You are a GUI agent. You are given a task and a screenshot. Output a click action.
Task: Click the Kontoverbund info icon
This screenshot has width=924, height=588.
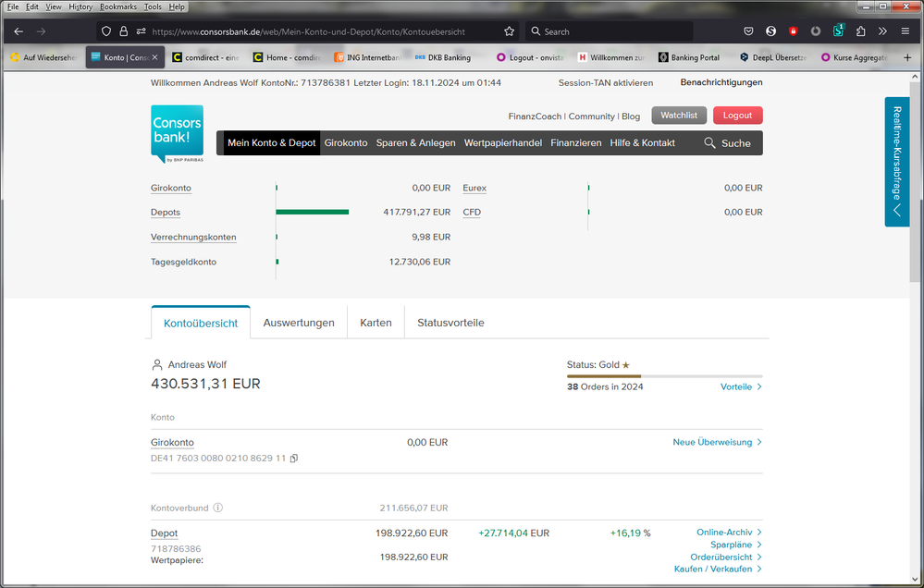click(218, 508)
